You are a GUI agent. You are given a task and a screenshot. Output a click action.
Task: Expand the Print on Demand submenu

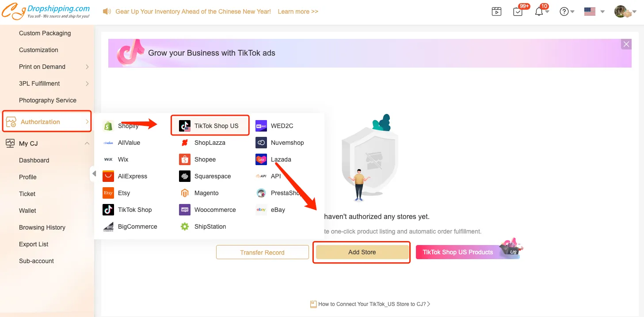point(87,67)
